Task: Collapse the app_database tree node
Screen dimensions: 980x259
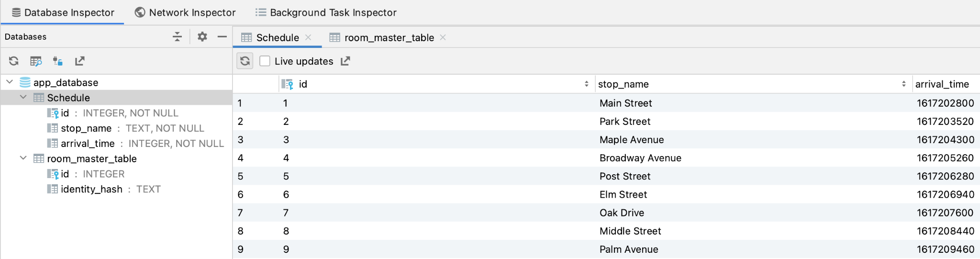Action: tap(10, 82)
